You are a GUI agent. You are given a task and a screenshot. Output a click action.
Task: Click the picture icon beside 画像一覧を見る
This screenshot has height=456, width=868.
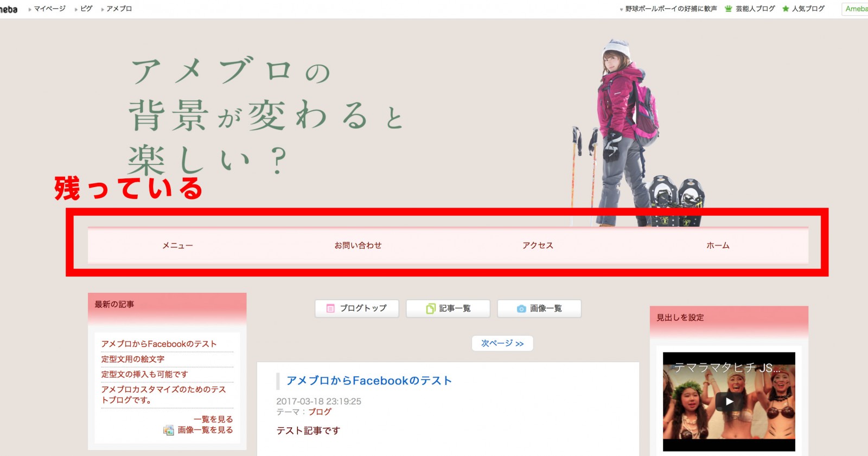[169, 430]
